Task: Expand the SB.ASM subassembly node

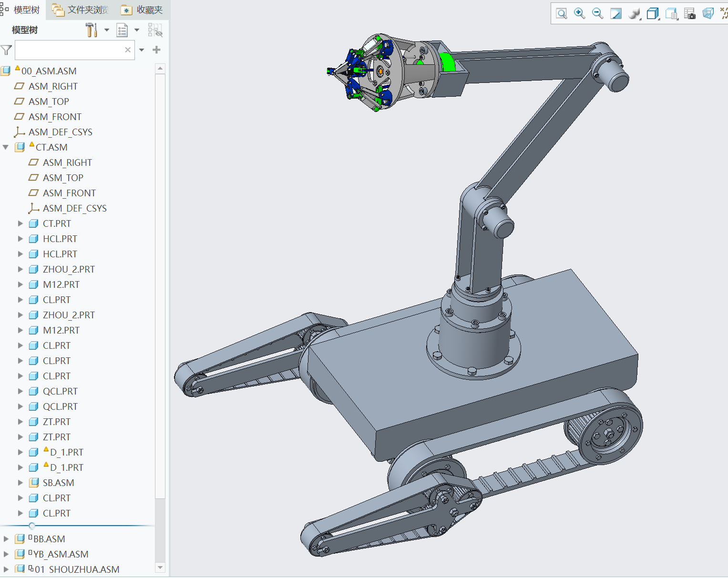Action: pyautogui.click(x=21, y=483)
